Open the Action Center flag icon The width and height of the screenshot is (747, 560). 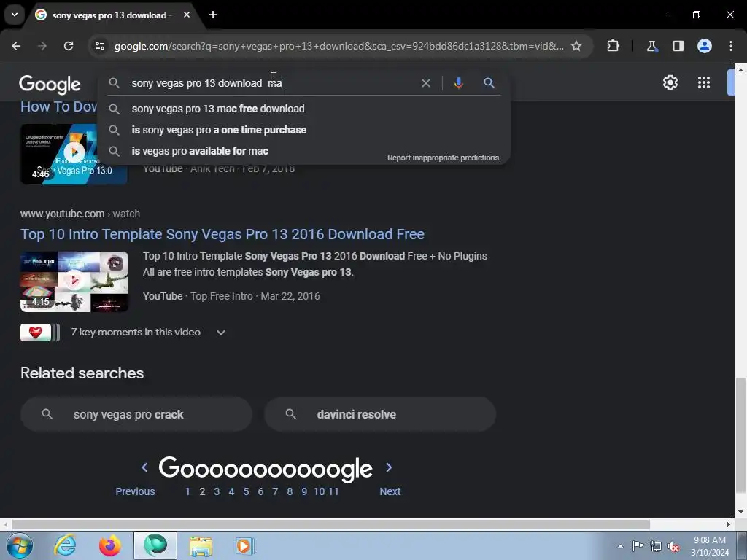638,545
